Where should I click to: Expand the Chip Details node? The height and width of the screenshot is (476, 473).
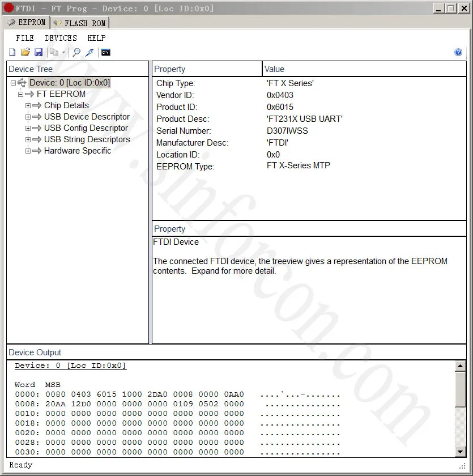pos(28,105)
